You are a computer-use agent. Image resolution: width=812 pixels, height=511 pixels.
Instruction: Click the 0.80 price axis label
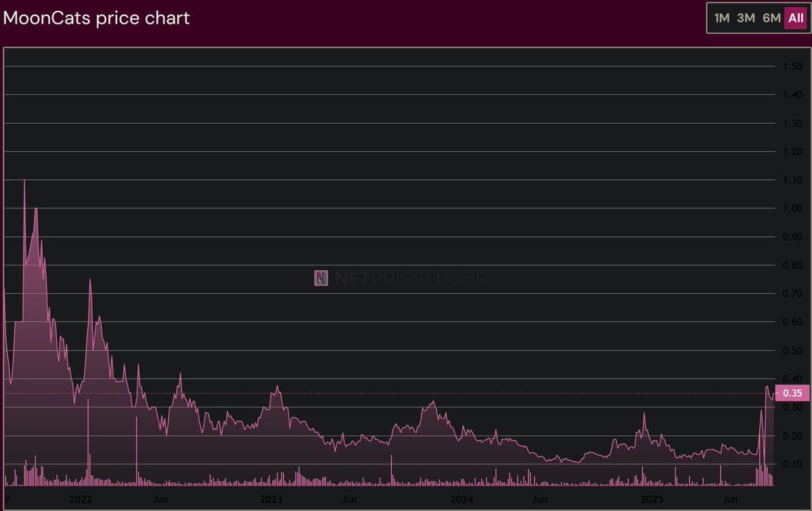[792, 265]
